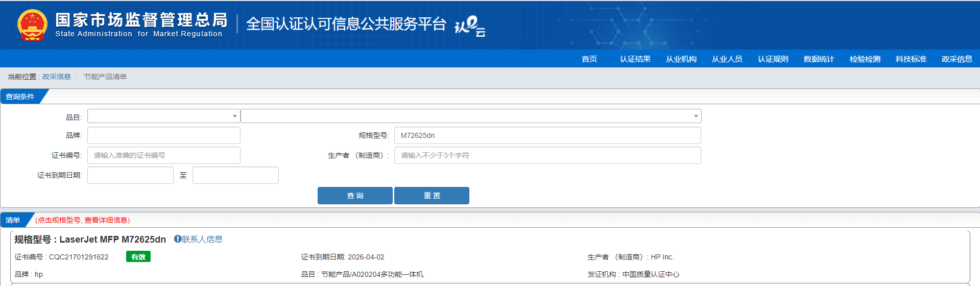980x286 pixels.
Task: Open the 检验检测 menu item
Action: pyautogui.click(x=865, y=59)
